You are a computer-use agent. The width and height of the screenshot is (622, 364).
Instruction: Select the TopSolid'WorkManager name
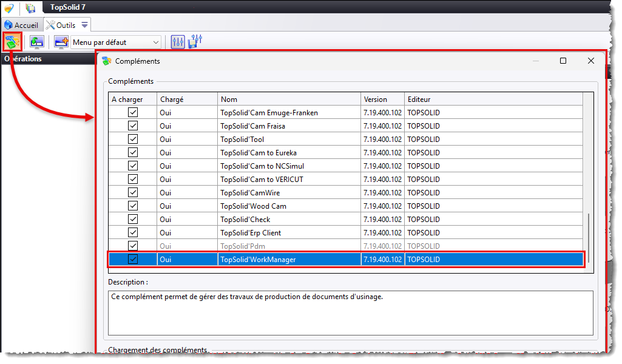[258, 259]
